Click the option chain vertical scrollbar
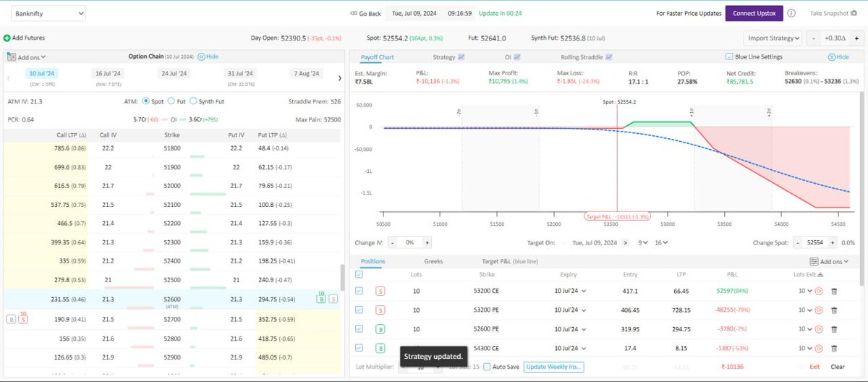This screenshot has height=382, width=868. [343, 279]
